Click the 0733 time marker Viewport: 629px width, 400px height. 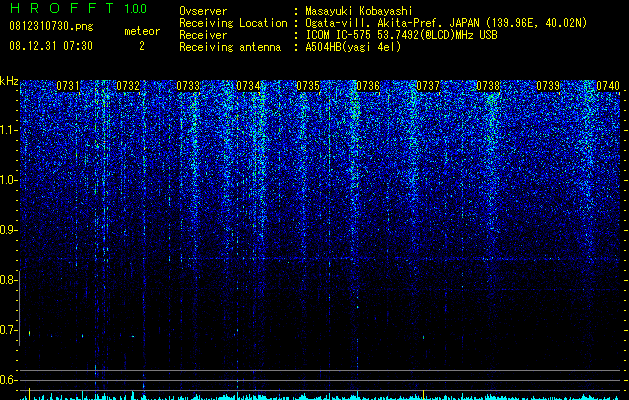188,86
